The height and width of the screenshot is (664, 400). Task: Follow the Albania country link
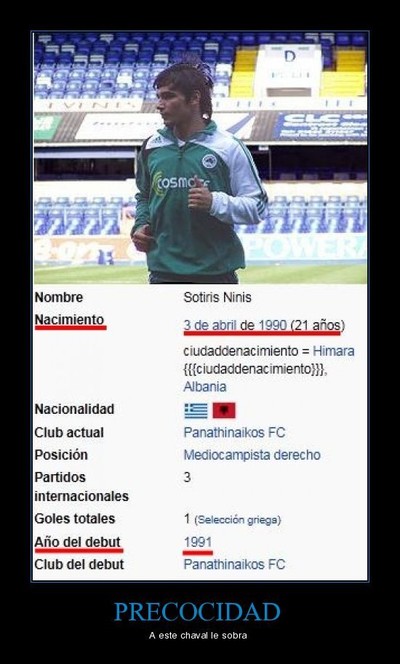[x=205, y=387]
